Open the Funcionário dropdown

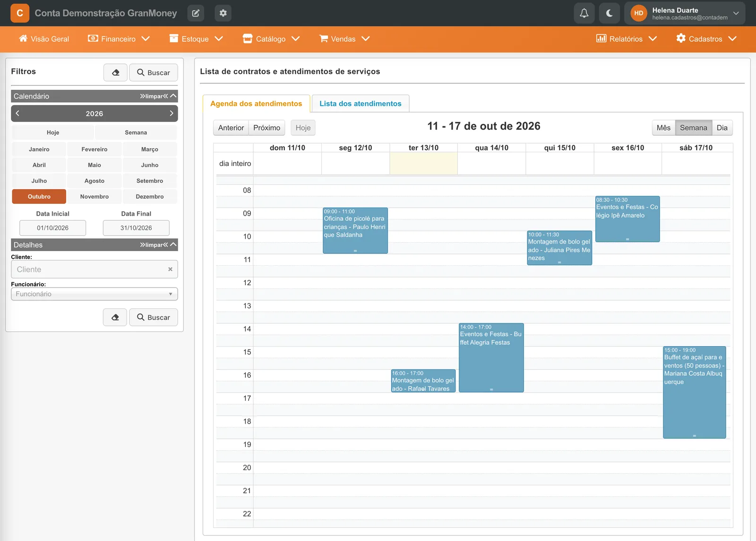click(x=94, y=294)
